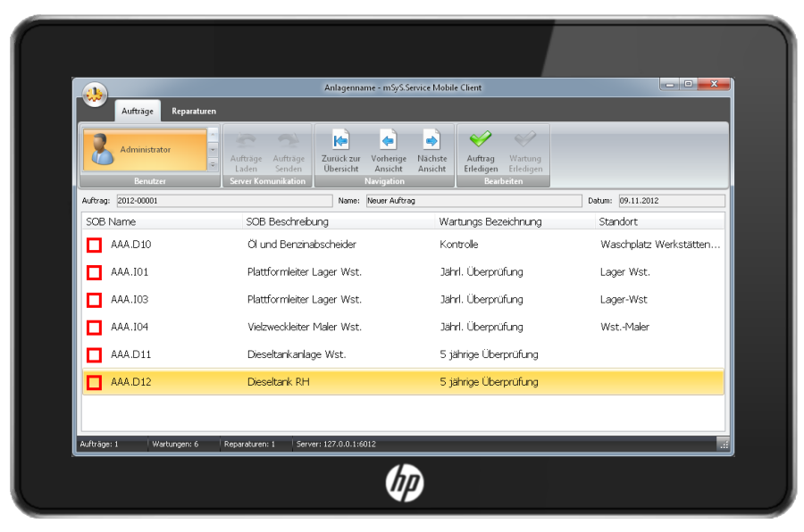Go to Nächste Ansicht
The height and width of the screenshot is (532, 804).
431,150
